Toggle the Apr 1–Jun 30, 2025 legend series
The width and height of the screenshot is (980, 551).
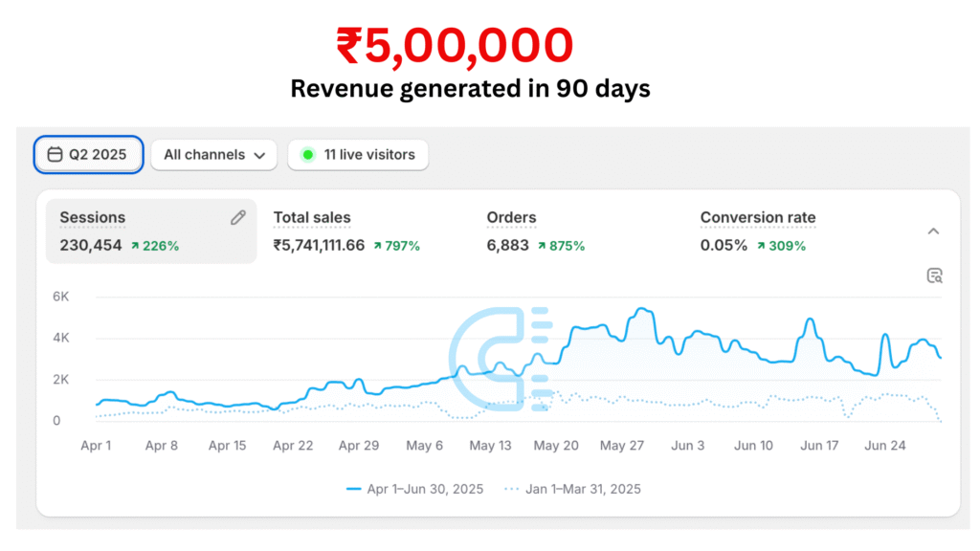coord(414,489)
